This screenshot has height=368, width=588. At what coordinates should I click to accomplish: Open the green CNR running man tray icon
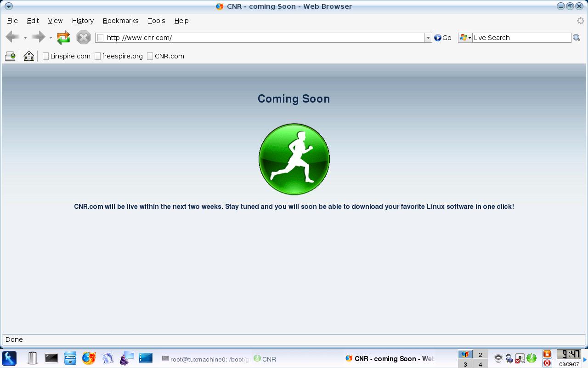point(531,358)
